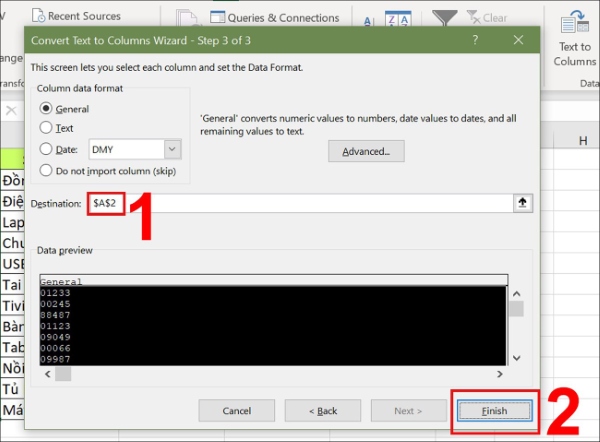The image size is (600, 442).
Task: Go to previous step with Back
Action: pyautogui.click(x=322, y=411)
